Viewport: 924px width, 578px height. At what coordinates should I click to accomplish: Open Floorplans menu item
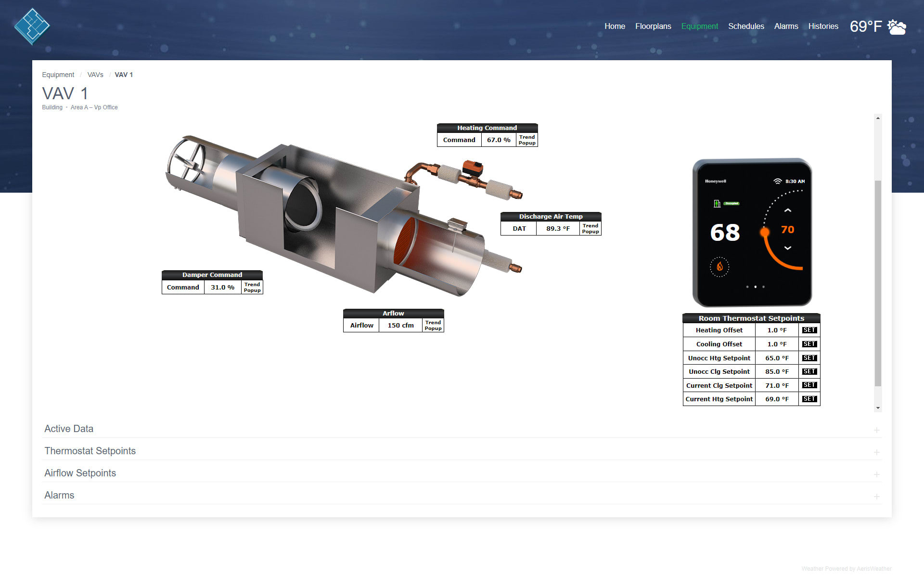coord(653,26)
